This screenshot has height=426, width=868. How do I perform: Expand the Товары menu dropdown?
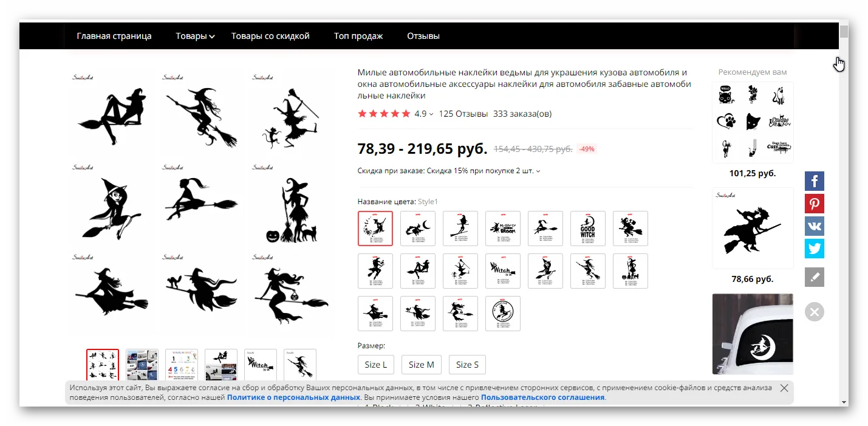click(x=195, y=36)
